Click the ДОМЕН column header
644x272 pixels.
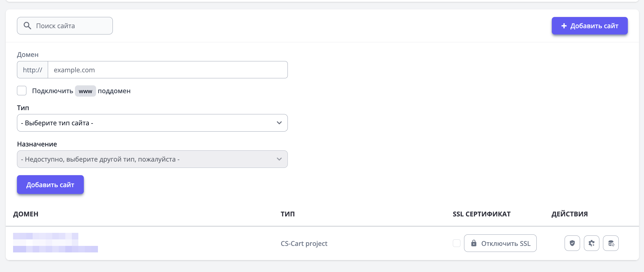[x=26, y=214]
